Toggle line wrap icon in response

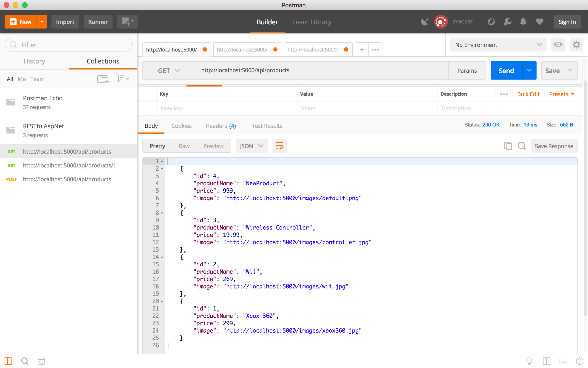(280, 146)
